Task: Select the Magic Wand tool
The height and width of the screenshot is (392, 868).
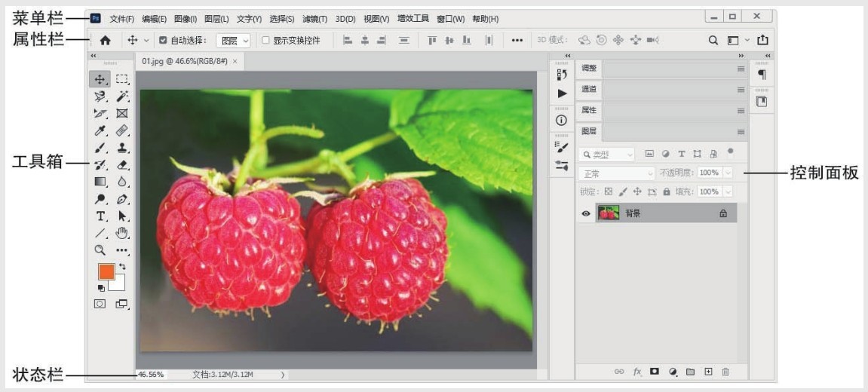Action: (121, 96)
